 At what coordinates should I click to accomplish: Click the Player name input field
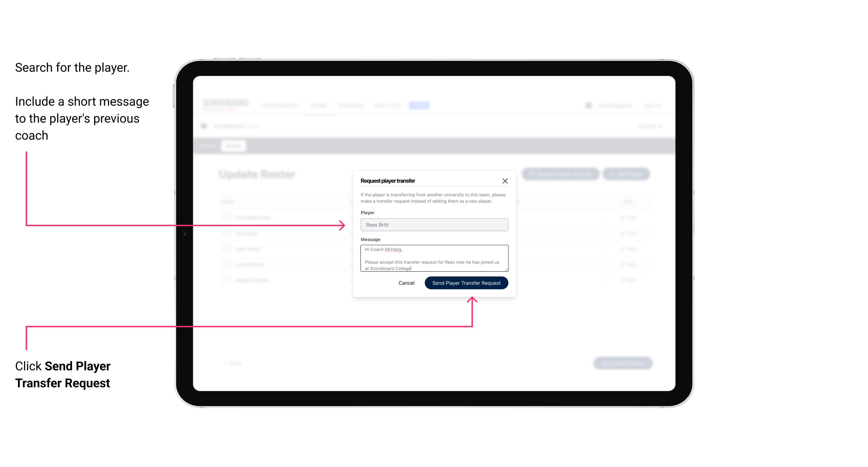(x=434, y=225)
